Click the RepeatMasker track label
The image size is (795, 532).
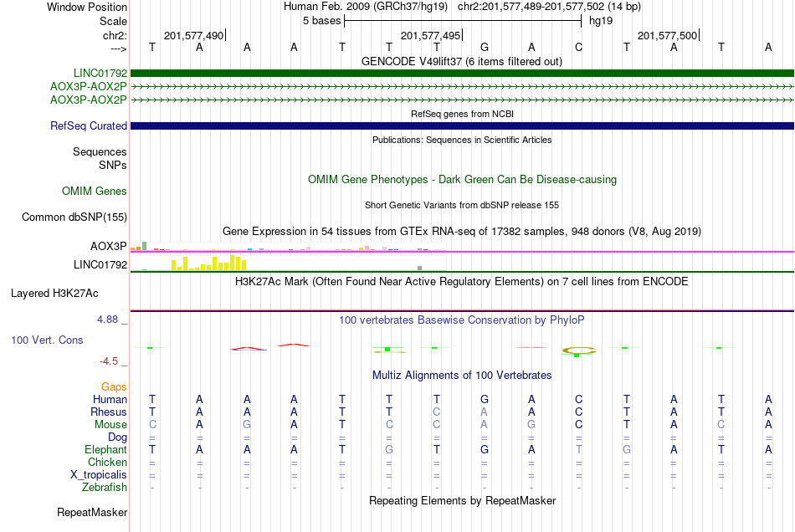click(x=92, y=512)
